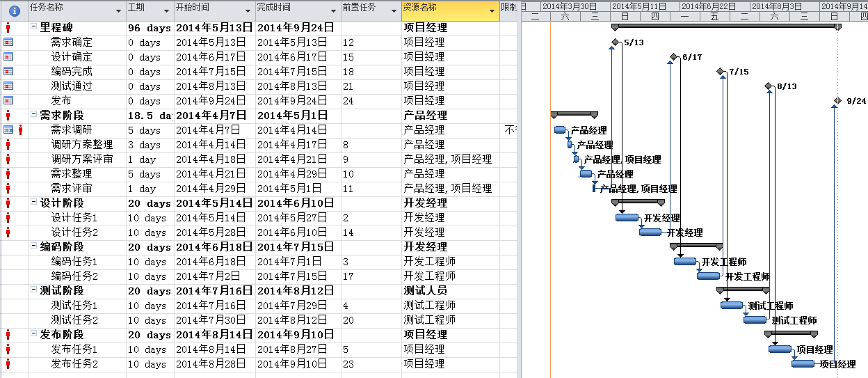Image resolution: width=868 pixels, height=378 pixels.
Task: Select the 需求调研 task name cell
Action: tap(77, 130)
